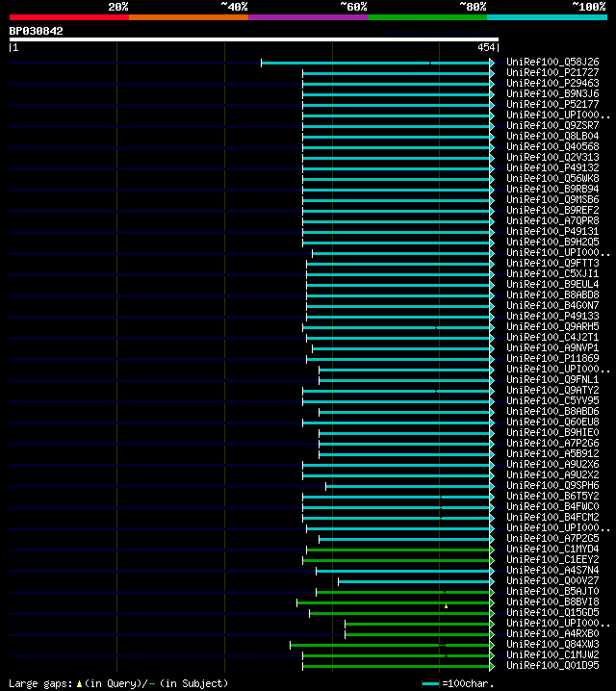Click the UniRef100_A9NVP1 label

[552, 347]
